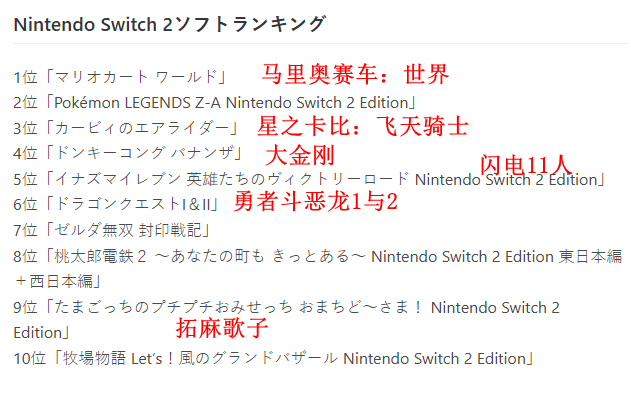This screenshot has width=631, height=393.
Task: Select rank 5 Inazuma Eleven Victory Road entry
Action: 310,179
